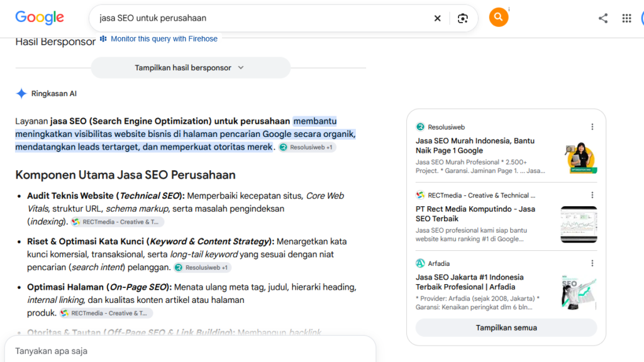The width and height of the screenshot is (644, 362).
Task: Open Resolusiweb +1 chip under Riset & Optimasi
Action: (202, 268)
